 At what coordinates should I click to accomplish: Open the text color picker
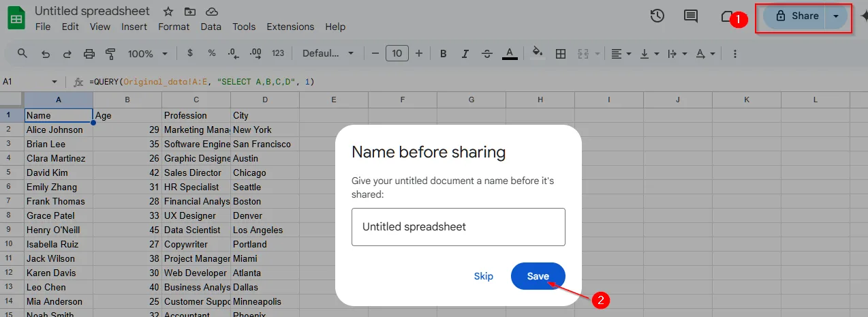click(509, 53)
